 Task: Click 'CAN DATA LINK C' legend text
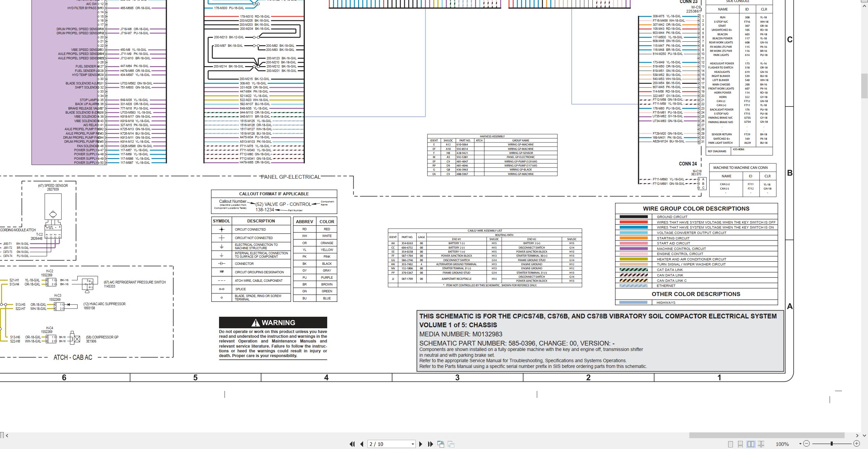click(672, 280)
